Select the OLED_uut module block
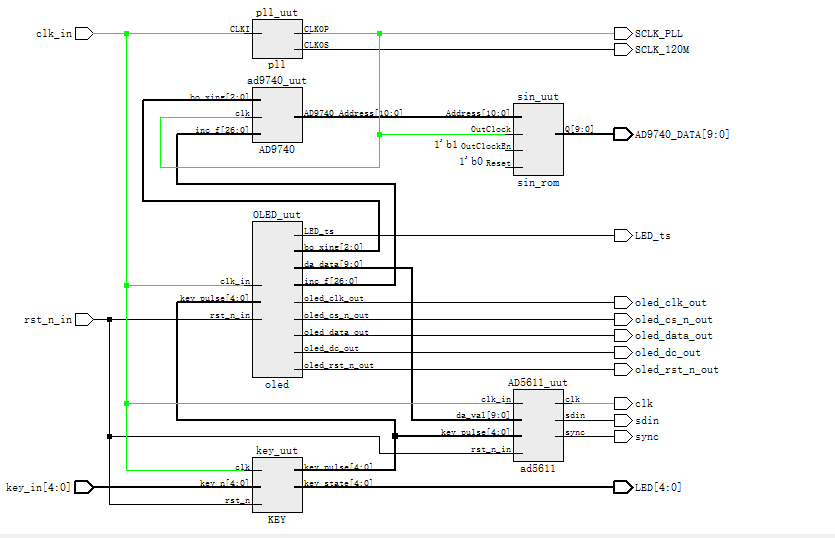This screenshot has width=835, height=538. coord(277,299)
